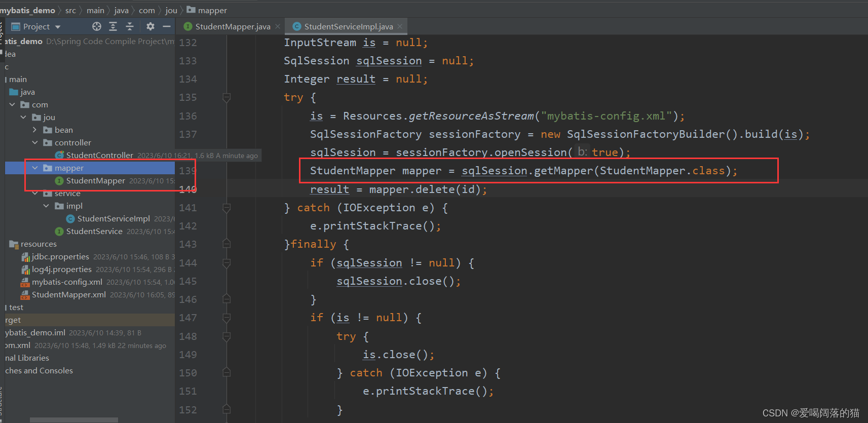
Task: Select the java source folder
Action: [x=22, y=92]
